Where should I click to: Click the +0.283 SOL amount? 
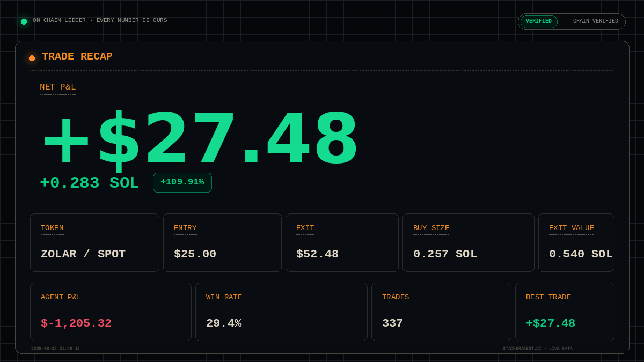(89, 183)
